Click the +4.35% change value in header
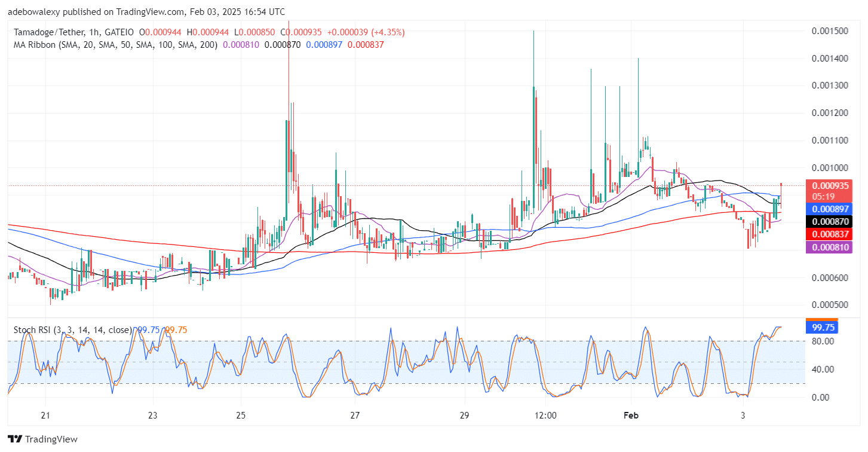The height and width of the screenshot is (452, 868). point(387,32)
